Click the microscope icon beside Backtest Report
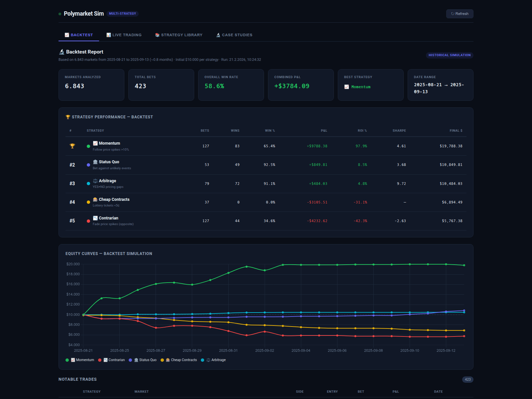The height and width of the screenshot is (399, 532). pyautogui.click(x=62, y=52)
